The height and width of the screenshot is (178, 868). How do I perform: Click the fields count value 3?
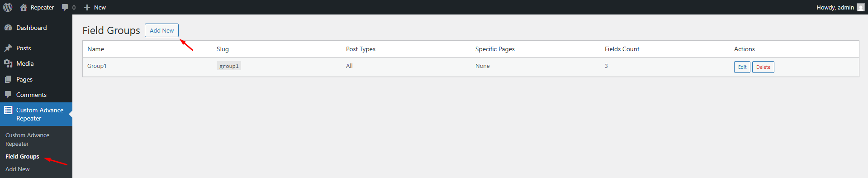[606, 66]
